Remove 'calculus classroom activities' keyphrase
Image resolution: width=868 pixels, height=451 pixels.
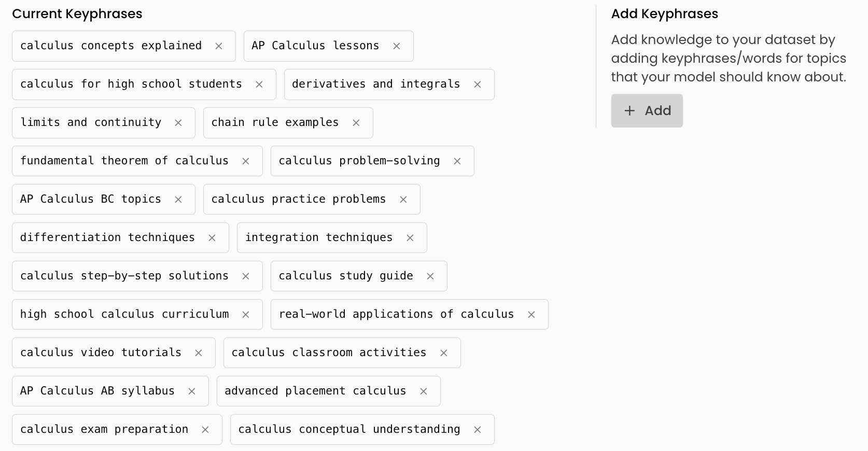tap(444, 353)
